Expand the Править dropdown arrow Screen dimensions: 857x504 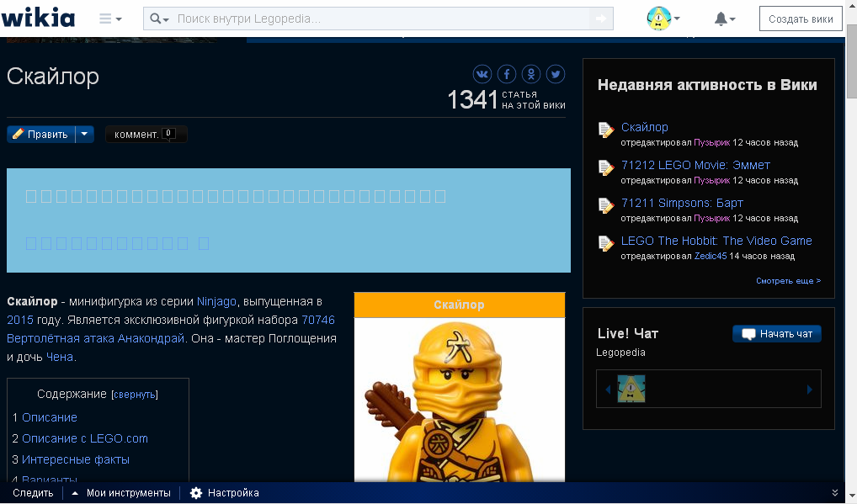click(85, 135)
